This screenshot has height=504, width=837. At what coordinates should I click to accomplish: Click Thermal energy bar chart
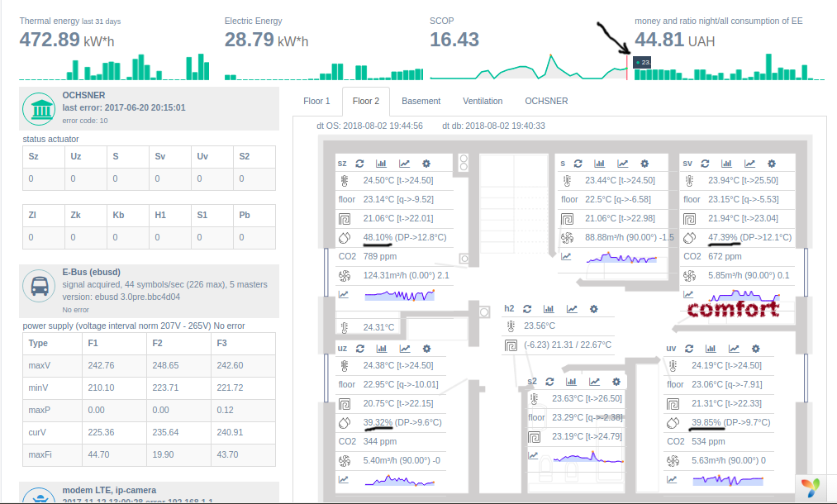[114, 67]
